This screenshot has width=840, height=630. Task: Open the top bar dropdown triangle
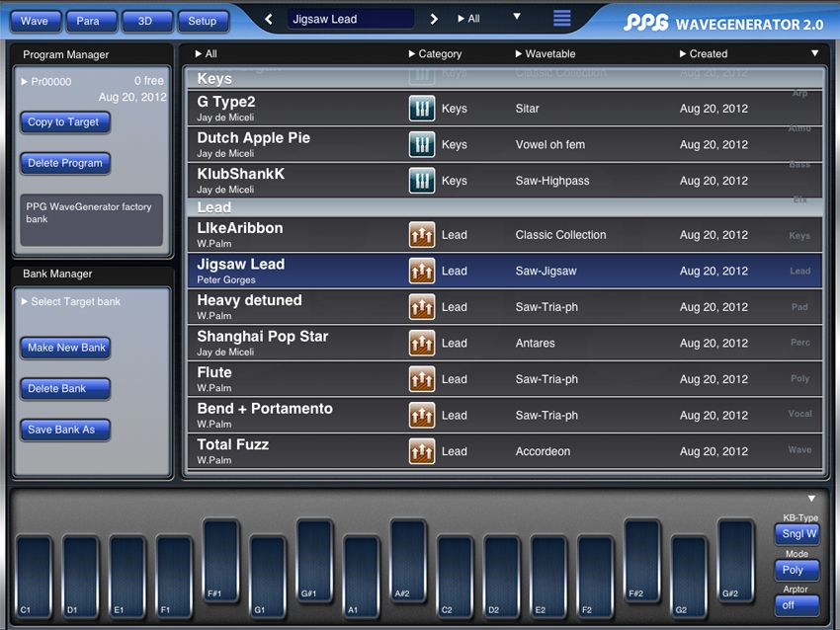517,17
